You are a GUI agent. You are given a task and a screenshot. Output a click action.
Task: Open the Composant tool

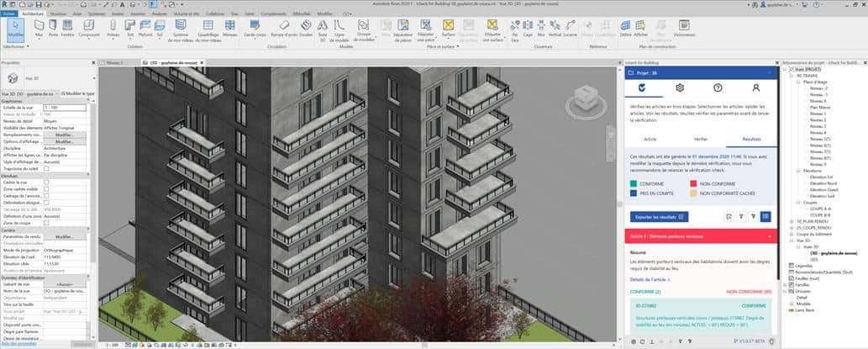[88, 29]
